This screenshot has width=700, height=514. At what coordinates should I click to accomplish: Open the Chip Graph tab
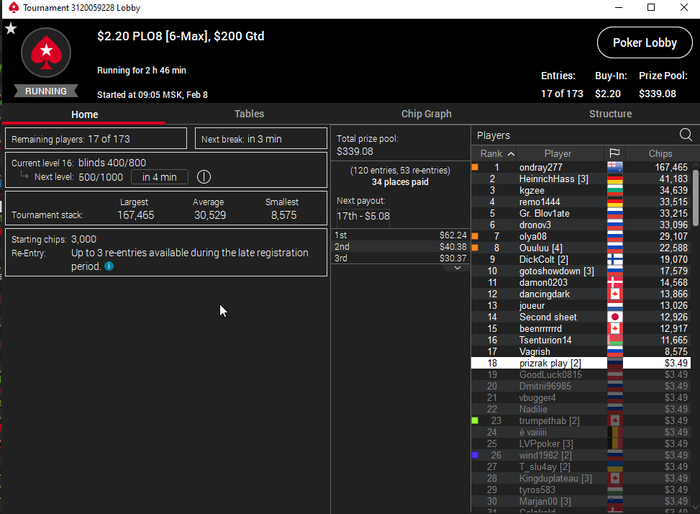pos(426,114)
